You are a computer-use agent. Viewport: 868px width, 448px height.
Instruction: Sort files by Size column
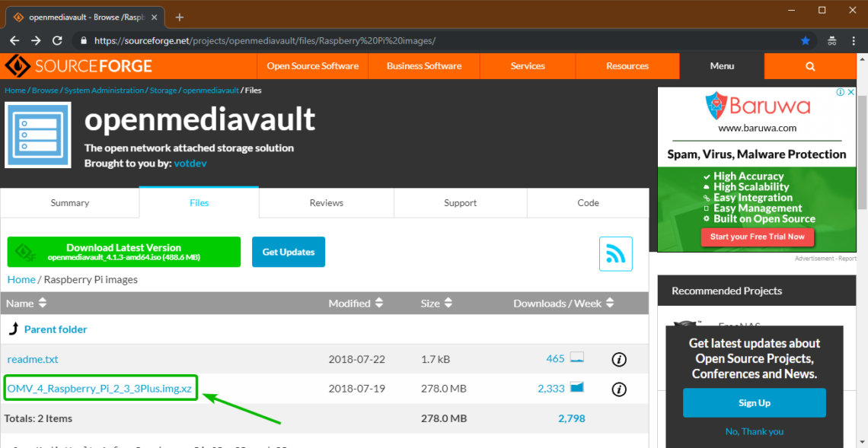[436, 303]
